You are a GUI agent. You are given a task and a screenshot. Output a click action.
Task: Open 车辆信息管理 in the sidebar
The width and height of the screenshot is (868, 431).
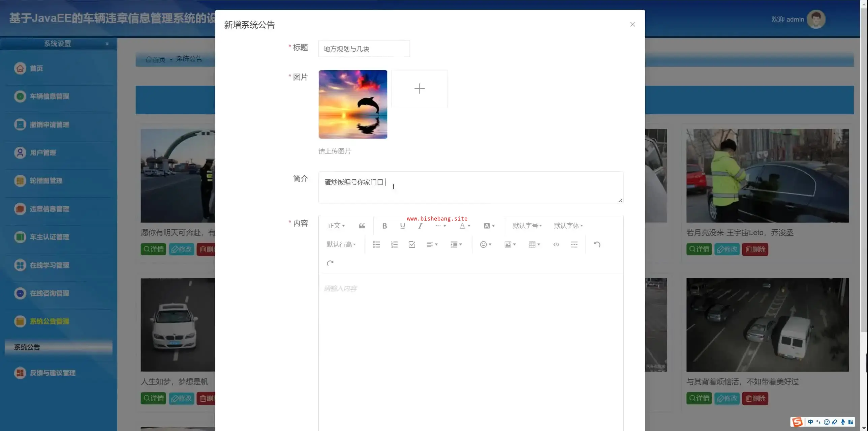(x=49, y=96)
